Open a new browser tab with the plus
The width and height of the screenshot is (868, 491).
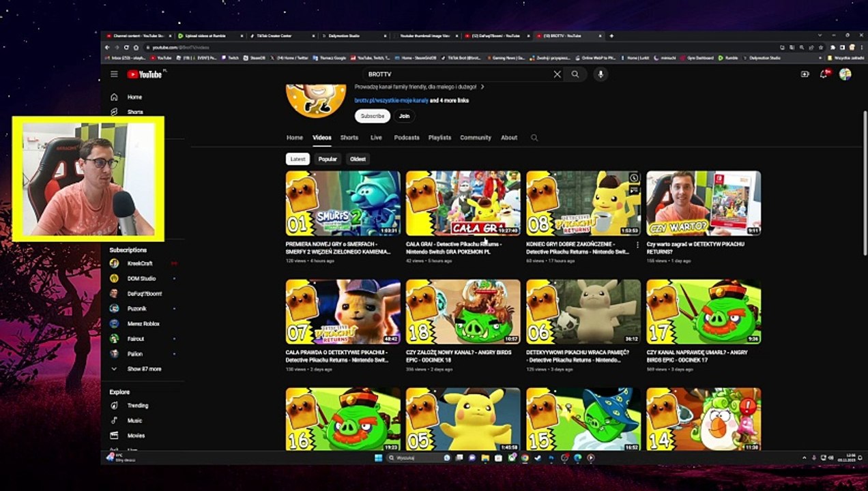coord(611,35)
